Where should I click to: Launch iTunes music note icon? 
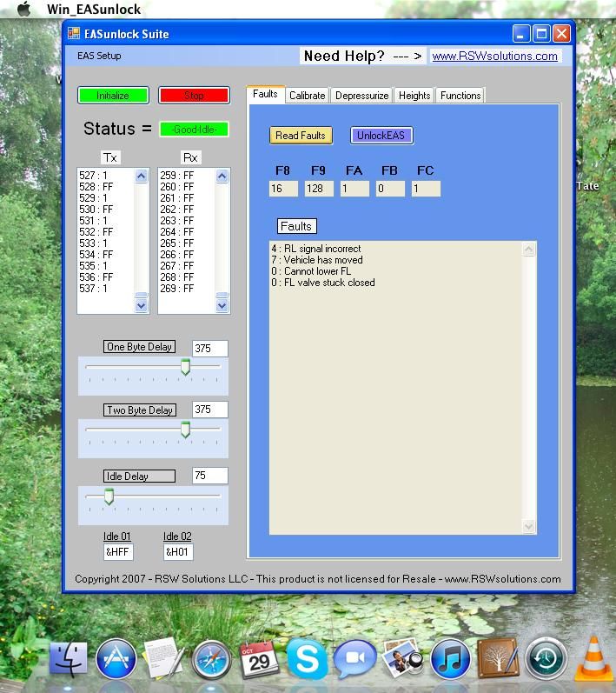point(450,659)
